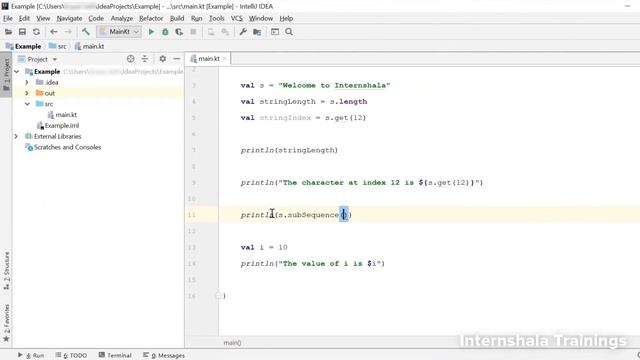Open the Tools menu
This screenshot has height=360, width=640.
click(216, 18)
